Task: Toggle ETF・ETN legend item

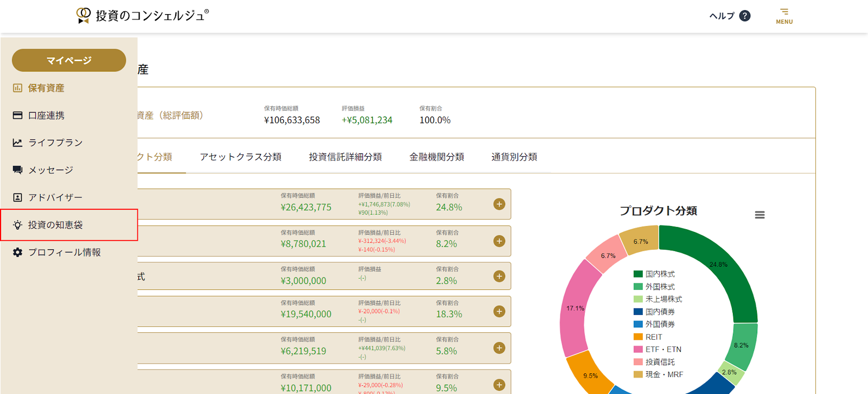Action: click(658, 350)
